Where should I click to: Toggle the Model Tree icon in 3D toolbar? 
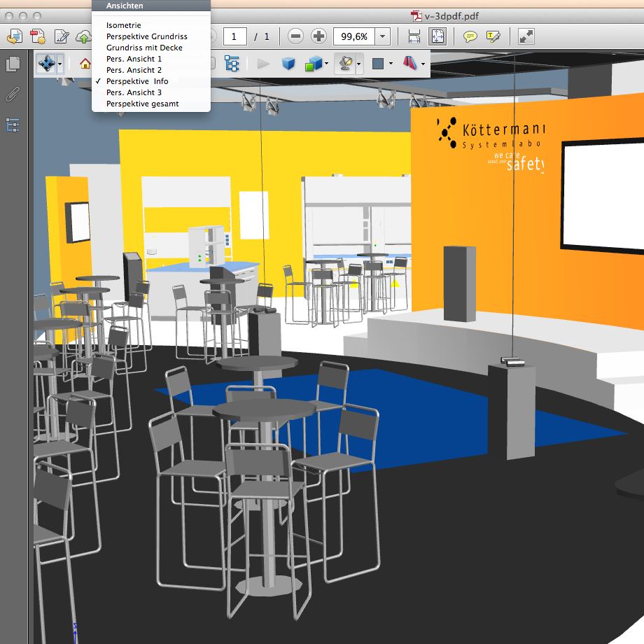pyautogui.click(x=232, y=64)
